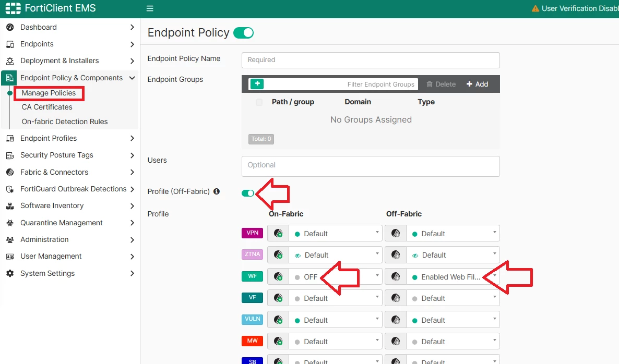Screen dimensions: 619x364
Task: Click the Path / group column header
Action: (x=293, y=102)
